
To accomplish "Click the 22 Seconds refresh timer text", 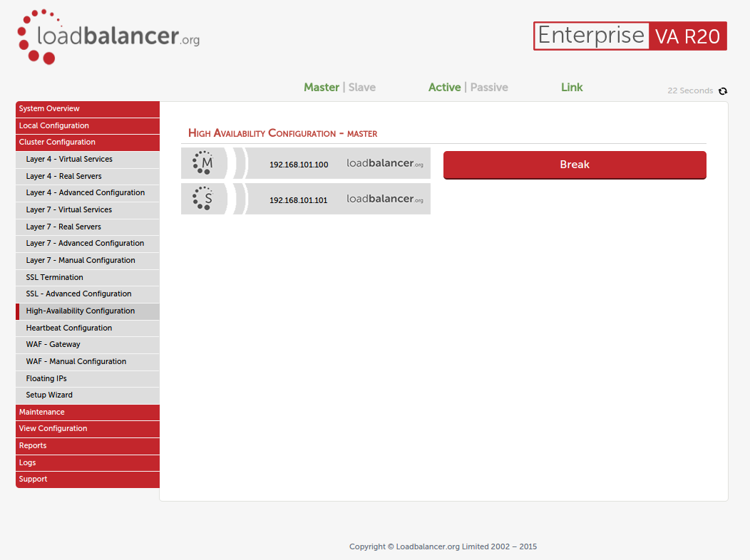I will [x=690, y=90].
